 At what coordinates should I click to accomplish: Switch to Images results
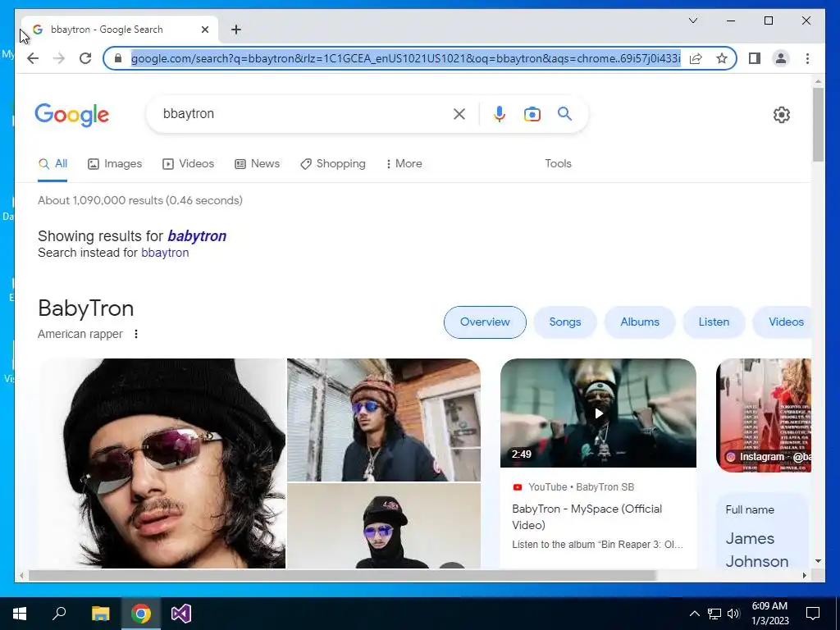pos(115,164)
